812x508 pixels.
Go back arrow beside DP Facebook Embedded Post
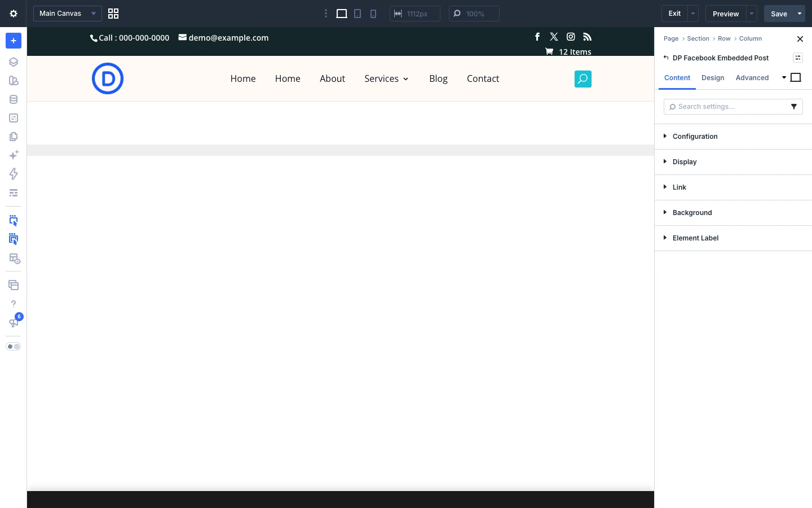pos(666,58)
